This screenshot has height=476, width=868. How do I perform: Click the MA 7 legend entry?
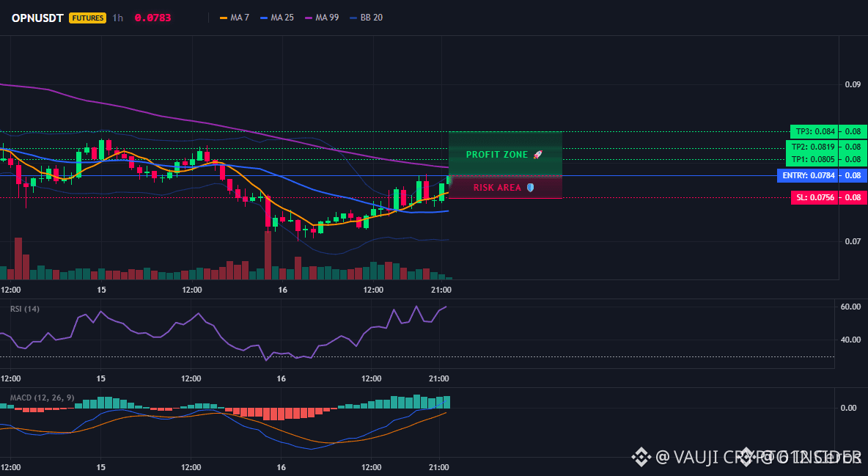(234, 18)
